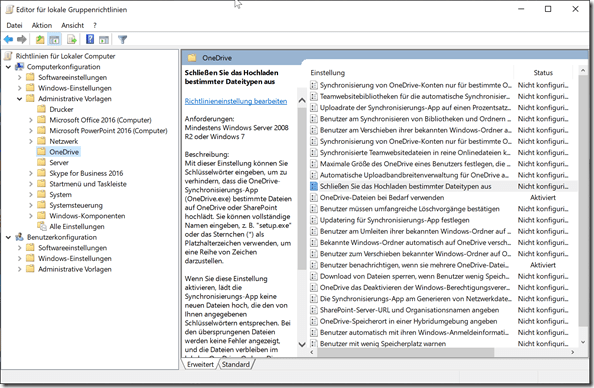Click the list's horizontal scrollbar thumb

click(405, 352)
